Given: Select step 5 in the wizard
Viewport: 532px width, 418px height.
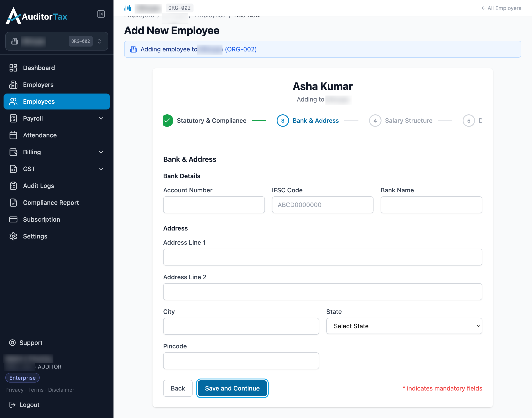Looking at the screenshot, I should point(469,121).
